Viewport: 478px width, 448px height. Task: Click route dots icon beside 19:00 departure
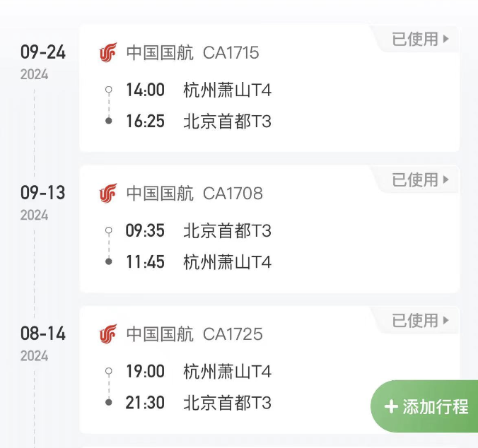(x=108, y=387)
